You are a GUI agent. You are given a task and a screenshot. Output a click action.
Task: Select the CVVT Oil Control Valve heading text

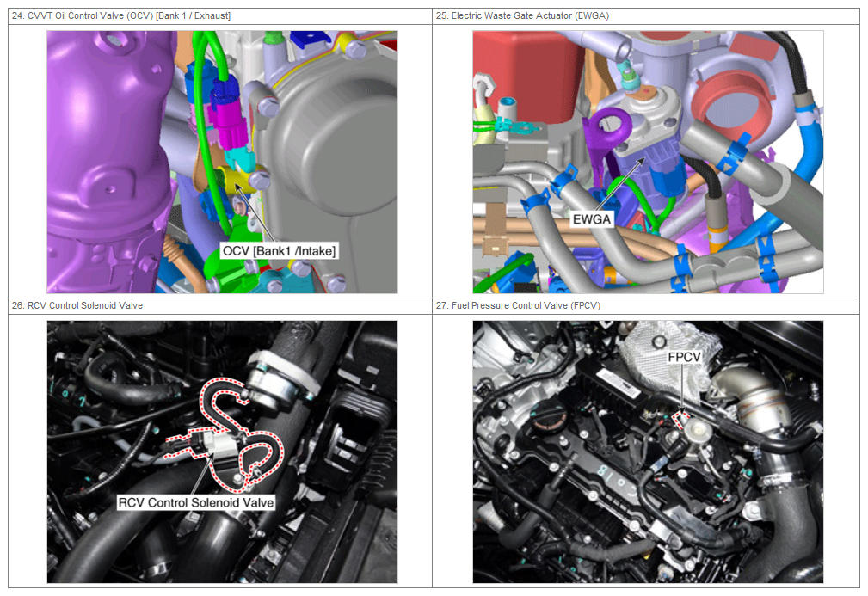[120, 15]
